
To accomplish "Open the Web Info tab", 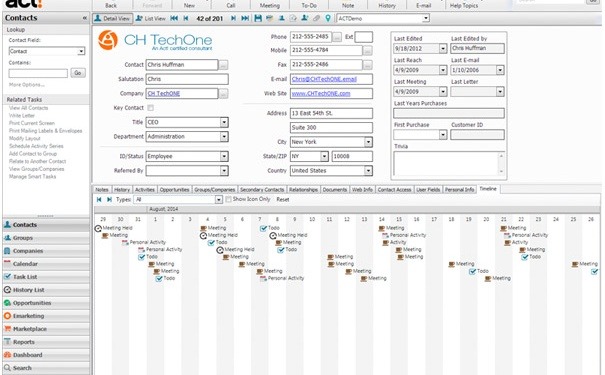I will point(362,189).
